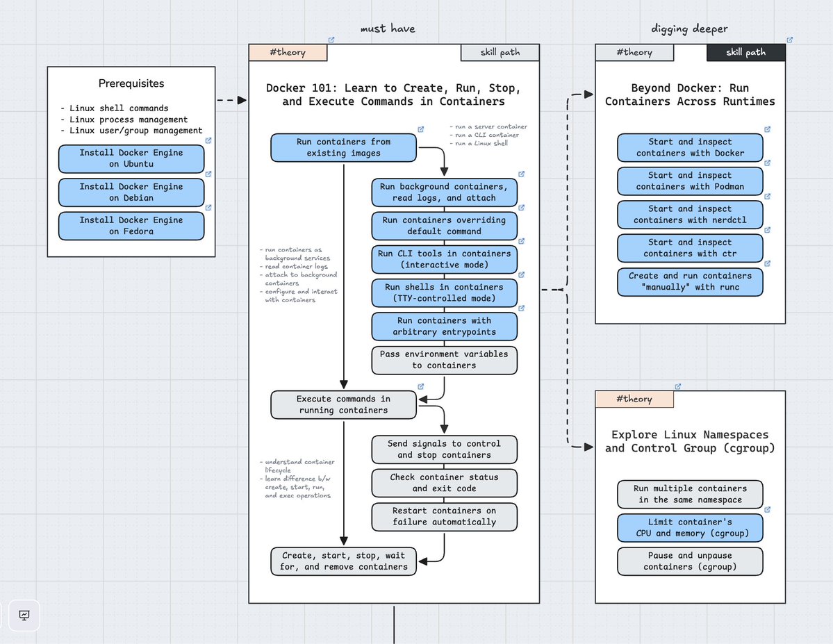Viewport: 833px width, 644px height.
Task: Open link icon beside Run containers from existing images
Action: click(421, 130)
